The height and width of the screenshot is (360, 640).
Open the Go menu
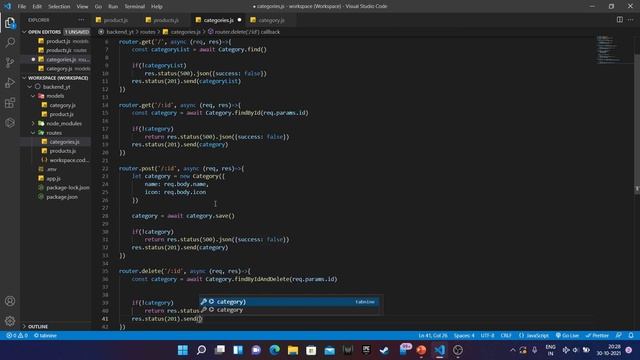point(98,7)
